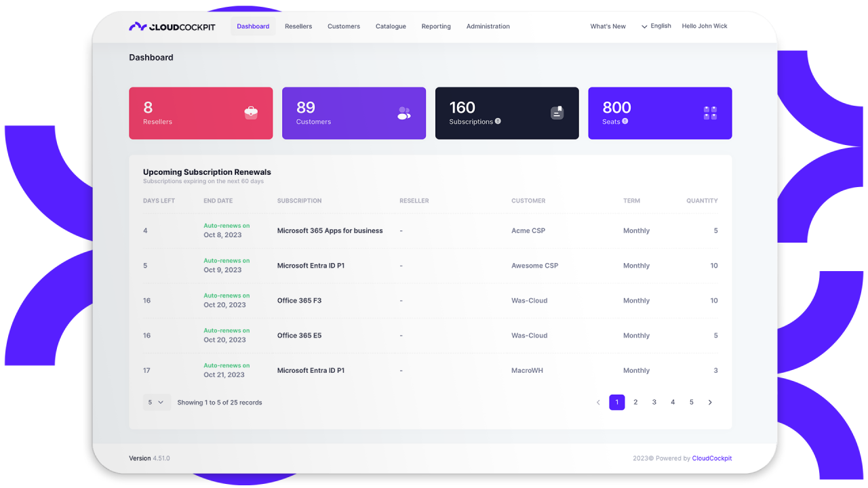
Task: Click the CloudCockpit logo
Action: [172, 26]
